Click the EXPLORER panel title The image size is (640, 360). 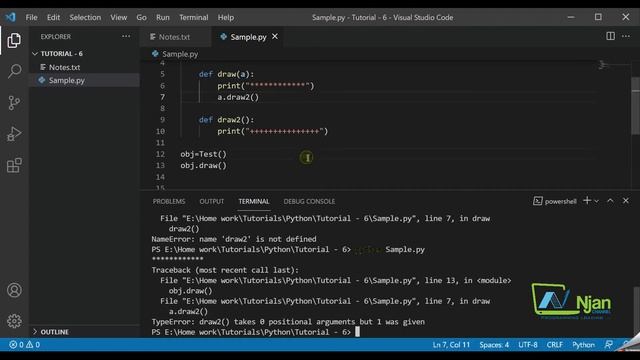pyautogui.click(x=56, y=36)
